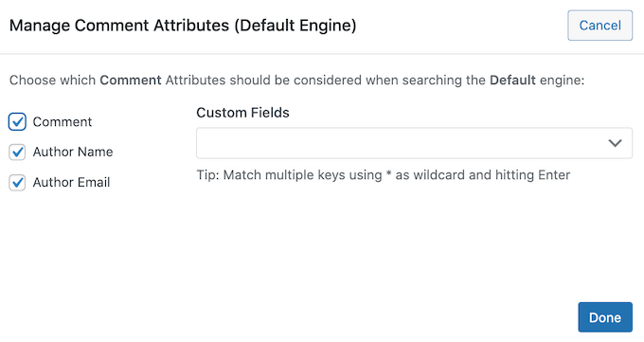Expand the Custom Fields dropdown chevron

(x=615, y=143)
